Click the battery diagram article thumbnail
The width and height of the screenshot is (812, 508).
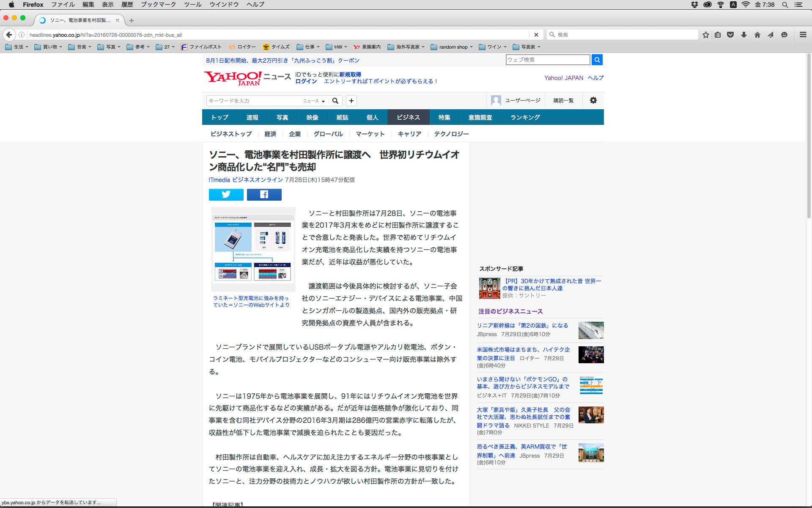[253, 249]
